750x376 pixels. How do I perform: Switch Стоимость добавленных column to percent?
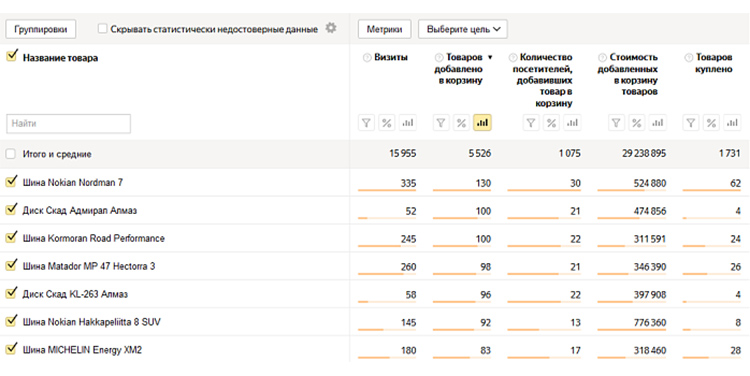[637, 123]
